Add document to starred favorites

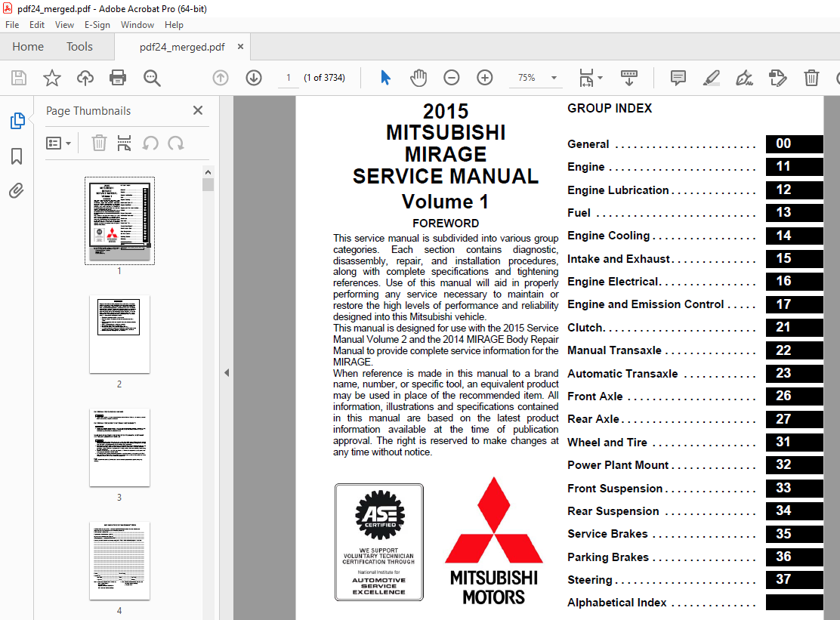click(52, 79)
